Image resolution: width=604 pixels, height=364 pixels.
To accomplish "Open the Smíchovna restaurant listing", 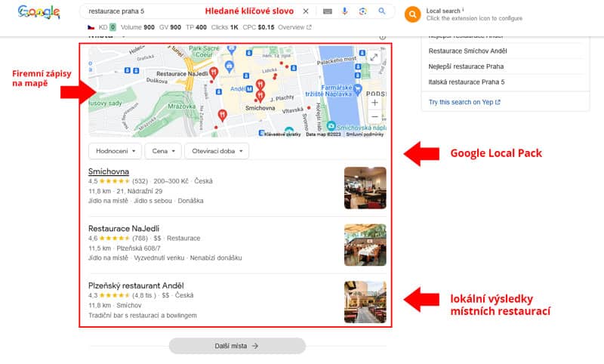I will click(109, 171).
